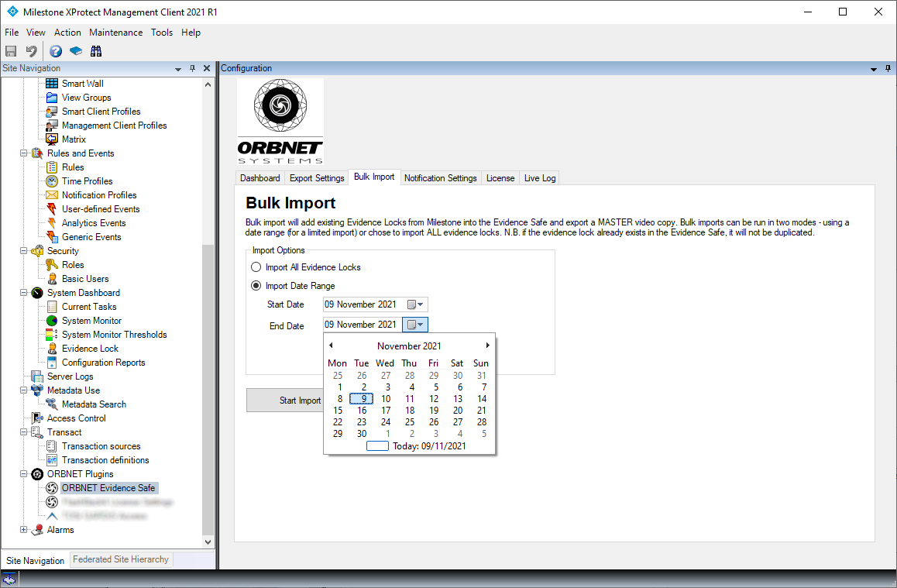Open the Site Navigation panel dropdown arrow
The image size is (897, 588).
click(178, 69)
